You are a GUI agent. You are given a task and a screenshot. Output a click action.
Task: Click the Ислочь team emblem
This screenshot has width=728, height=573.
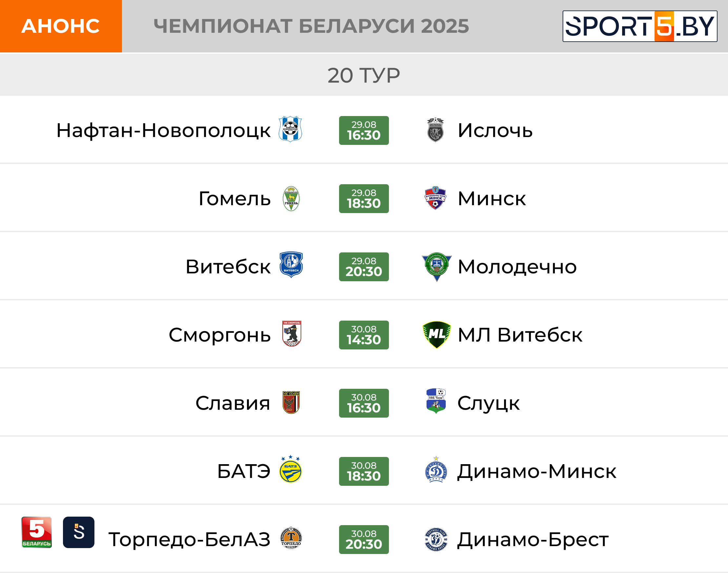[x=435, y=130]
